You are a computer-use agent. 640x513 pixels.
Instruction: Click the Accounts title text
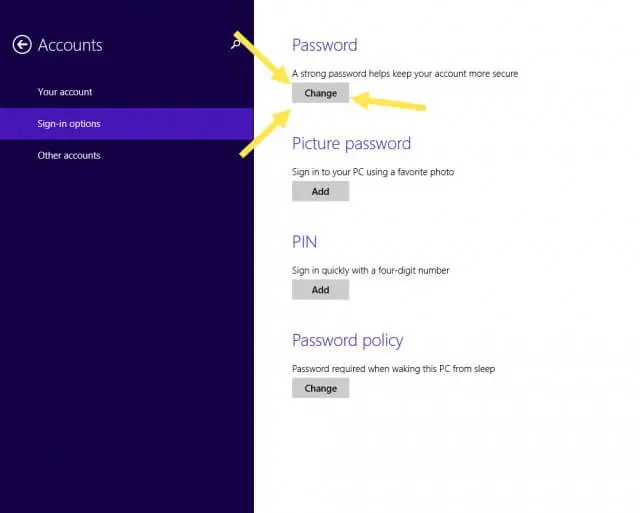[x=70, y=45]
